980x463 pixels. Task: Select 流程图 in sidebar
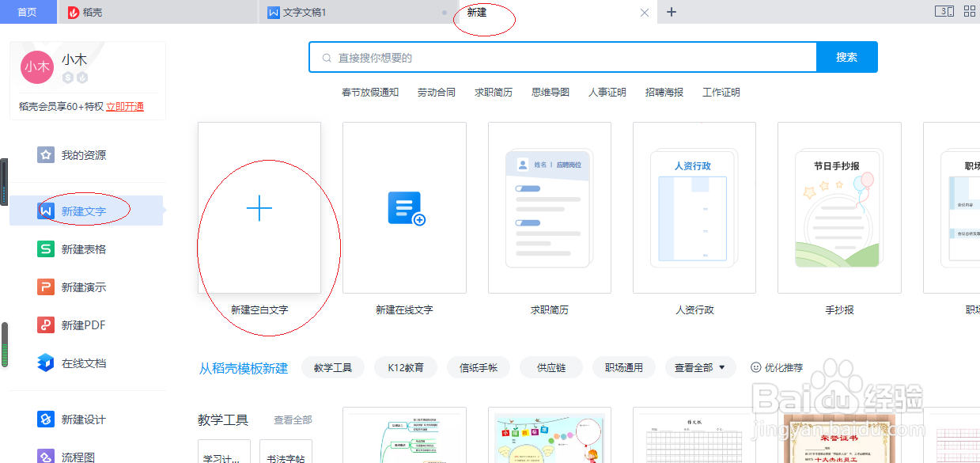pyautogui.click(x=86, y=457)
